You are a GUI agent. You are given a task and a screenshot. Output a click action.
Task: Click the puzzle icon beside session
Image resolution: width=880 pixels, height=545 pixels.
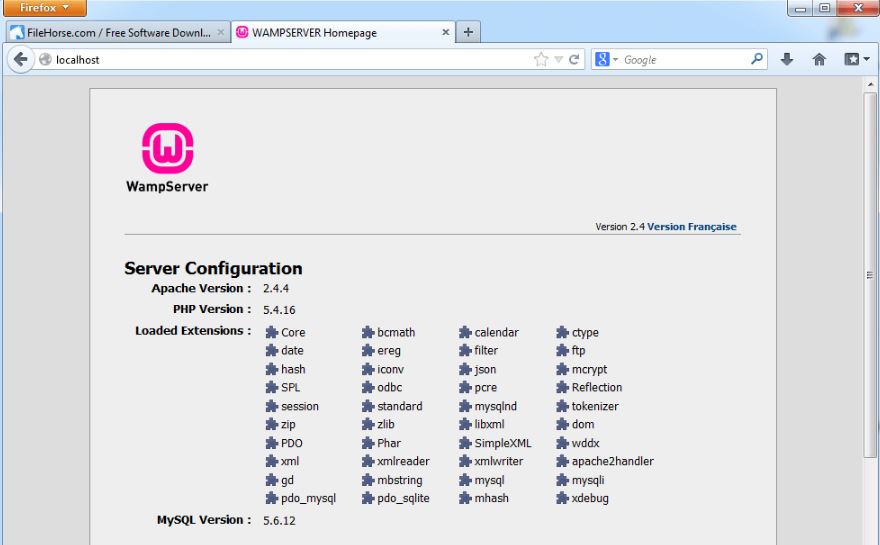tap(272, 406)
